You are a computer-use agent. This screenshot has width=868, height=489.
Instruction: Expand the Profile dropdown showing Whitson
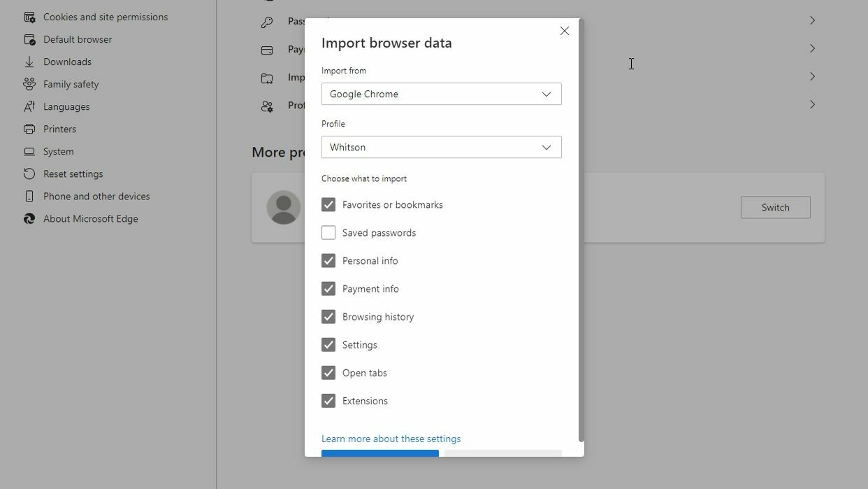pyautogui.click(x=441, y=147)
